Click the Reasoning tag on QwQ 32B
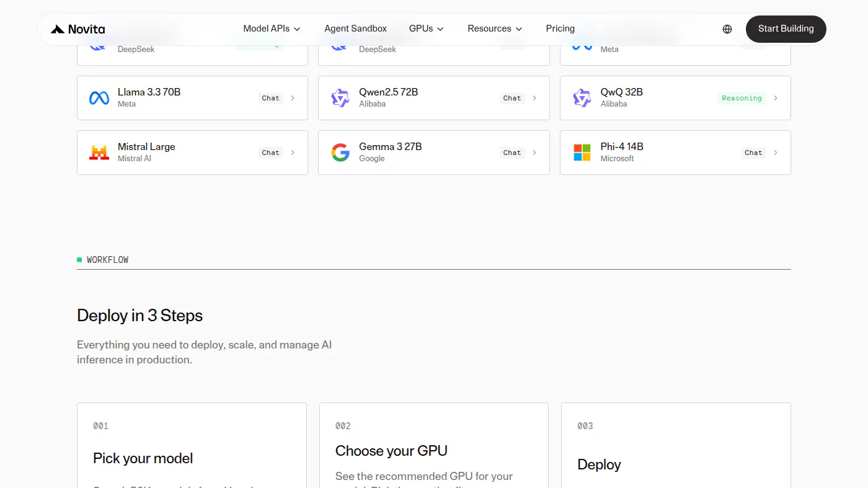The width and height of the screenshot is (868, 488). click(742, 98)
